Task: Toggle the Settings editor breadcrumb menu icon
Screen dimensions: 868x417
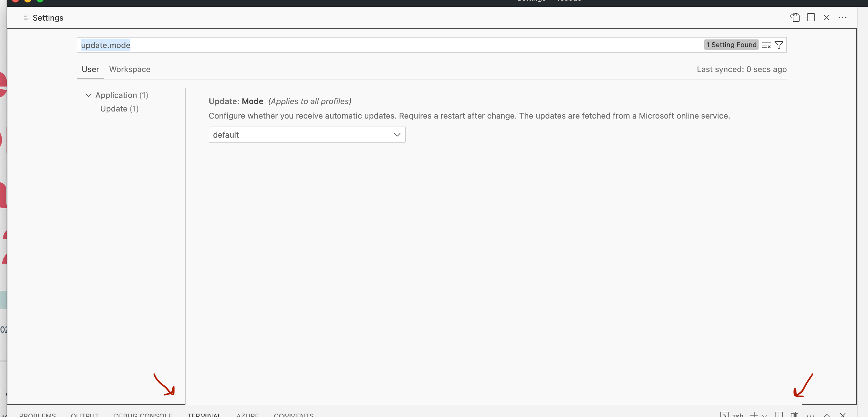Action: coord(26,18)
